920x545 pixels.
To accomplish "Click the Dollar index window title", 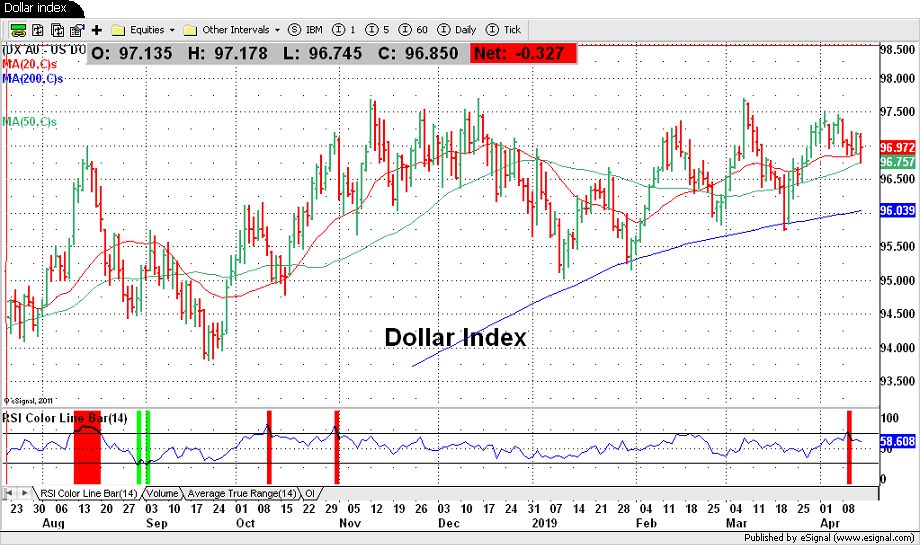I will click(35, 8).
